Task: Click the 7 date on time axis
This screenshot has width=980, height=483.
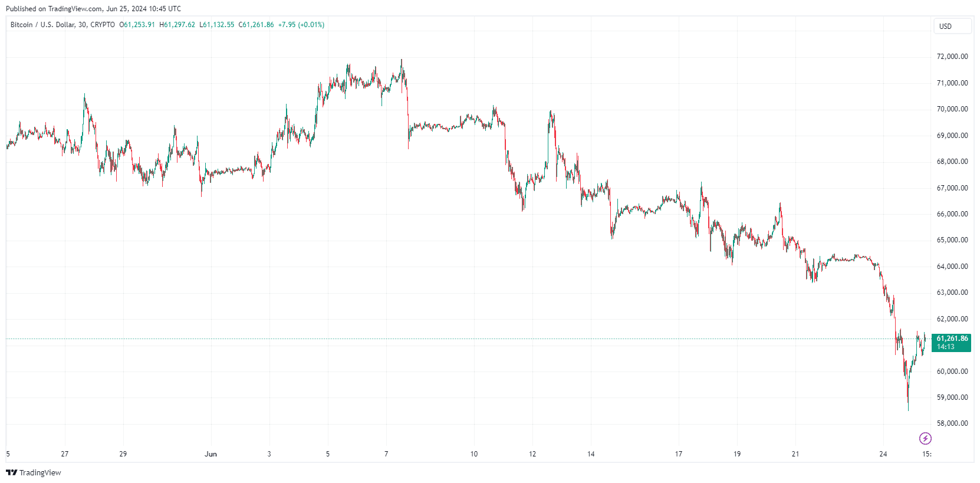Action: tap(386, 454)
